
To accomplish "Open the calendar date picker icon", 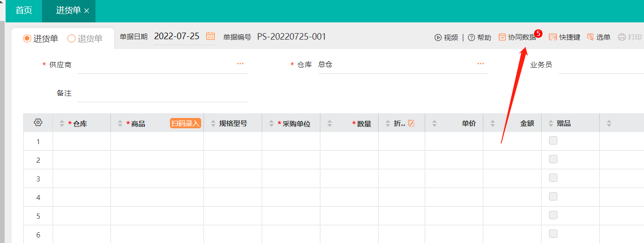I will coord(210,36).
